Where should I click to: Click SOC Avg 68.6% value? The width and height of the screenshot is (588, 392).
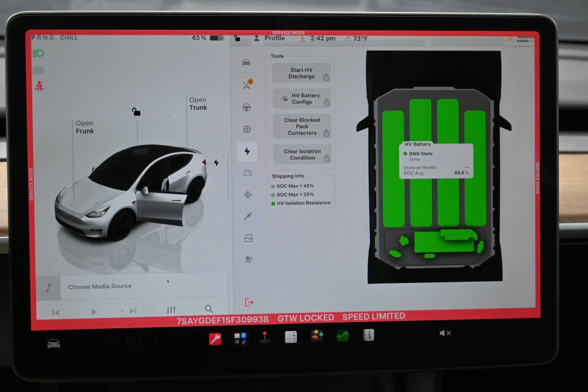(461, 173)
